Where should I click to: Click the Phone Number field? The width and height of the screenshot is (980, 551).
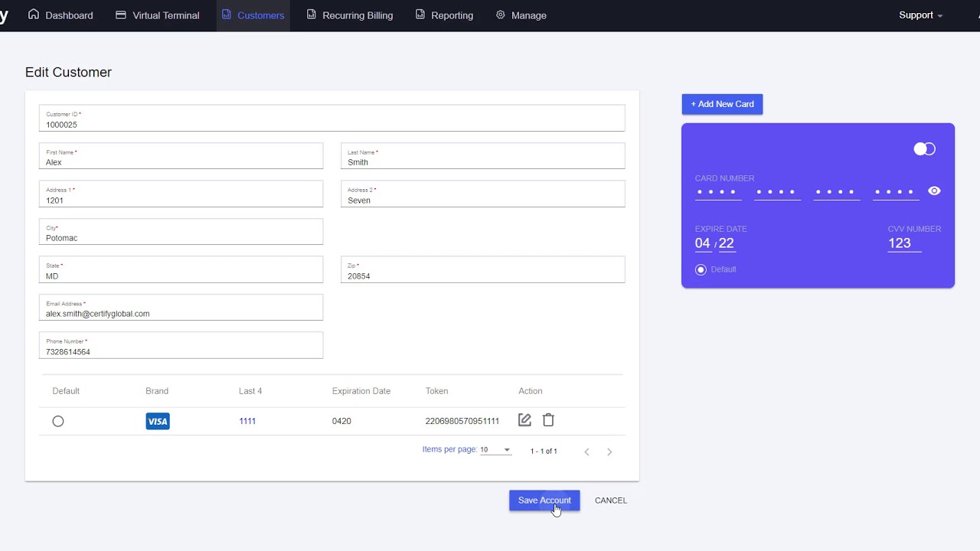click(x=181, y=345)
